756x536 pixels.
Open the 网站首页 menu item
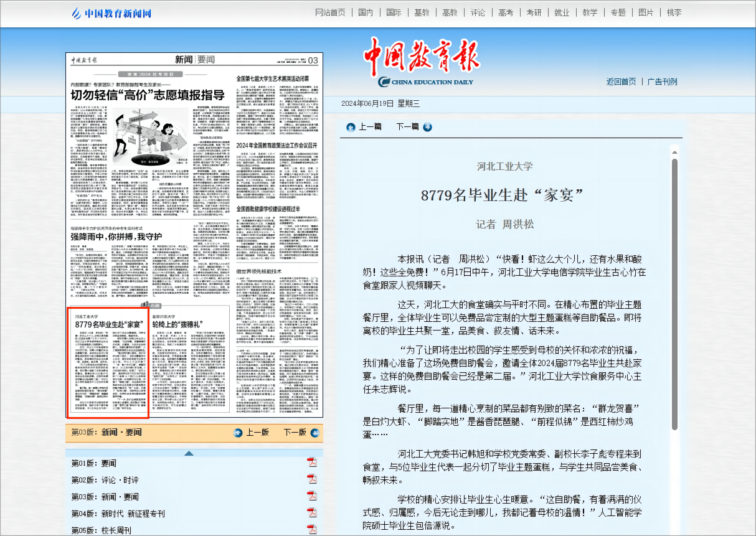(331, 12)
